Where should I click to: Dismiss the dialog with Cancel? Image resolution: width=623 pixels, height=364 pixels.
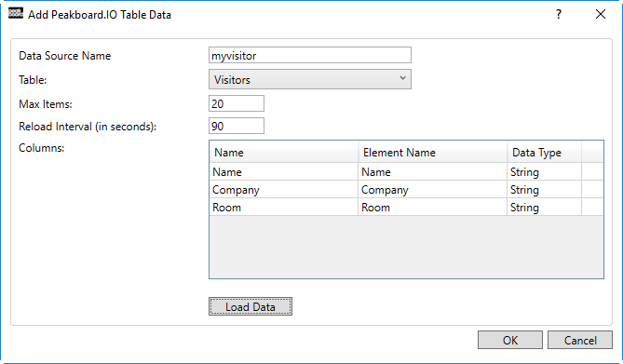coord(580,340)
